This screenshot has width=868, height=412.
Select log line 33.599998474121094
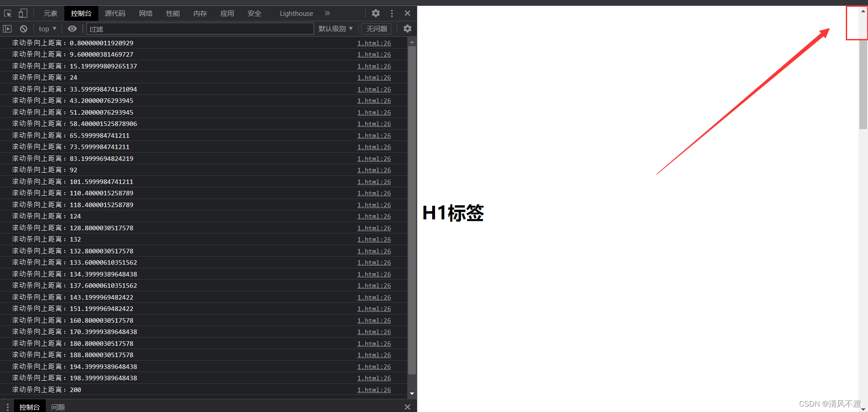coord(203,89)
